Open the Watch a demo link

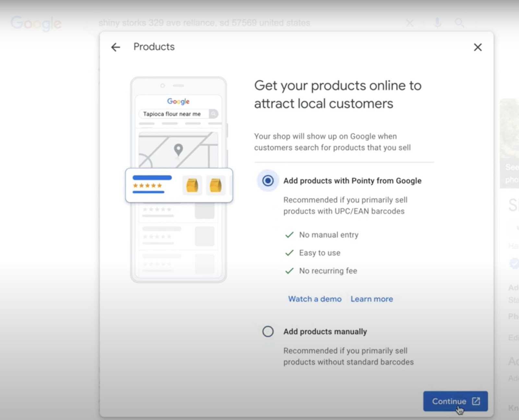click(x=315, y=299)
